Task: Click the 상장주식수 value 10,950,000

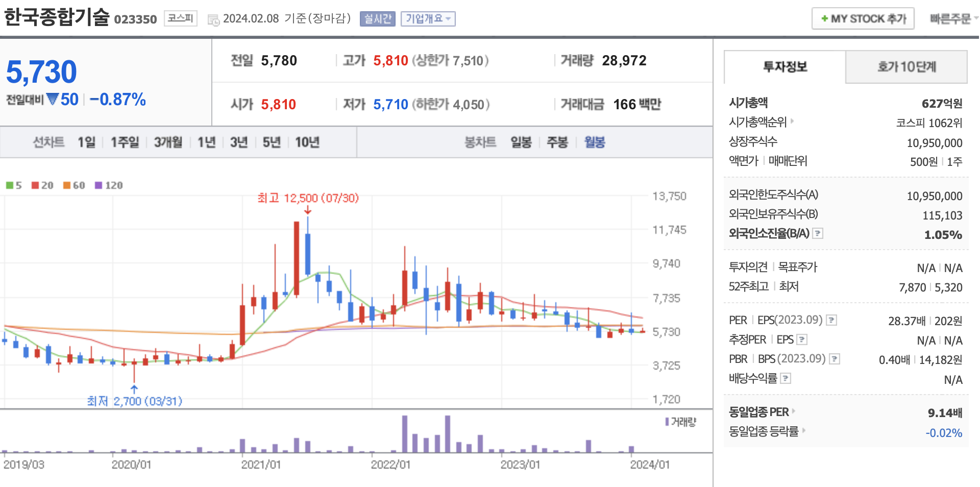Action: click(935, 143)
